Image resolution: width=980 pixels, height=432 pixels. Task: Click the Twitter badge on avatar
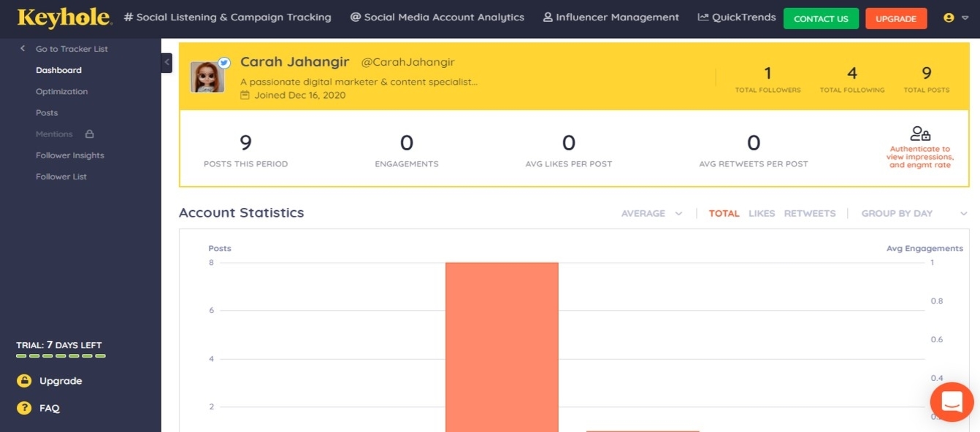[x=223, y=63]
